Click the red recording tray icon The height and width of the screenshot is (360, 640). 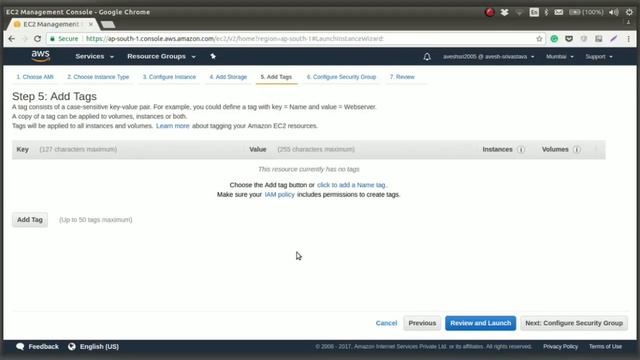(x=490, y=12)
